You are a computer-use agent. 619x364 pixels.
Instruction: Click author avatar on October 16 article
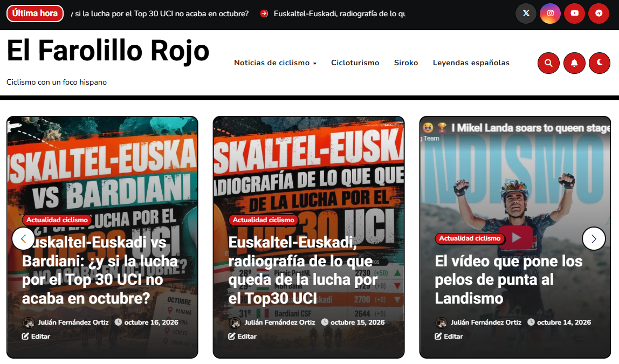tap(29, 322)
